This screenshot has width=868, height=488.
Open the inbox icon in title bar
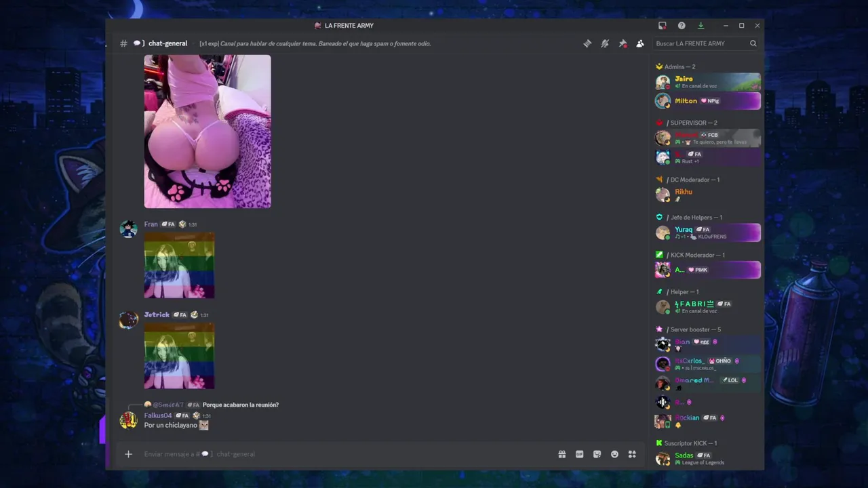663,26
